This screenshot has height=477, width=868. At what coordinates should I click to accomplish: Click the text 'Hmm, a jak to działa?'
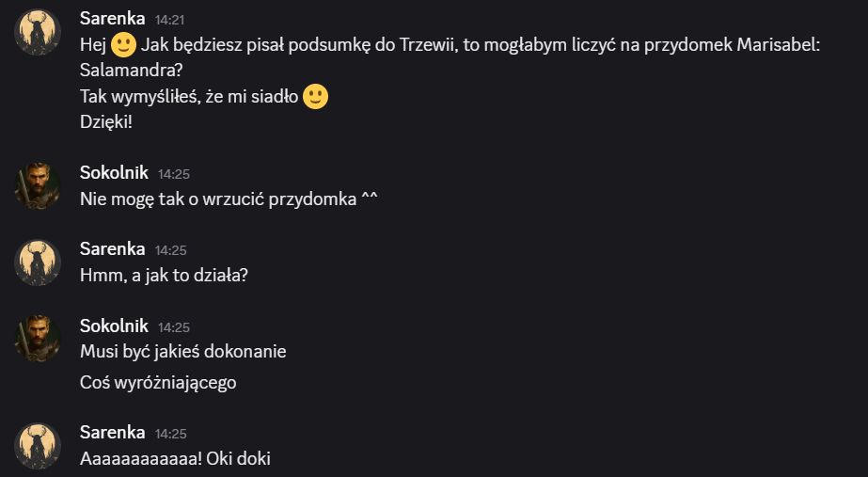(x=164, y=276)
